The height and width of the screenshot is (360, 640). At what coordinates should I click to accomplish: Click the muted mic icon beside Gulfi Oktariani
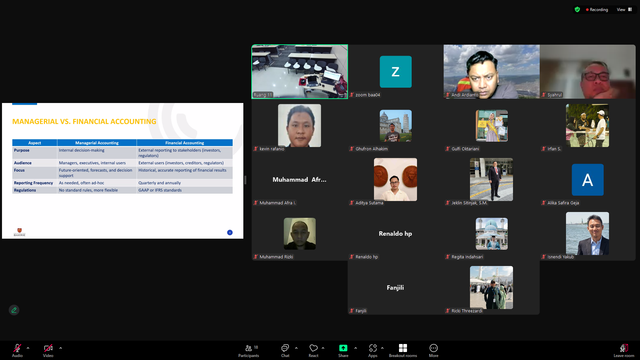click(448, 149)
